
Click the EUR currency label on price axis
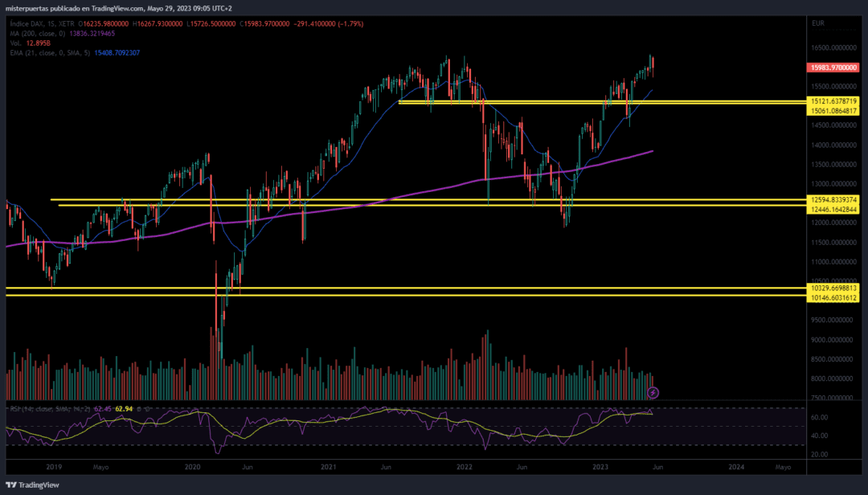(x=819, y=24)
